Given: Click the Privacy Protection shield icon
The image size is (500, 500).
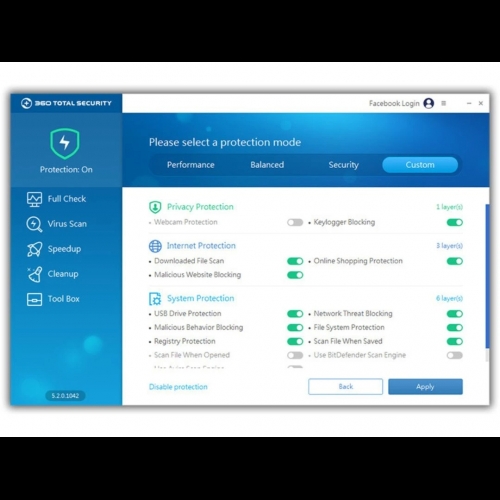Looking at the screenshot, I should click(x=155, y=207).
